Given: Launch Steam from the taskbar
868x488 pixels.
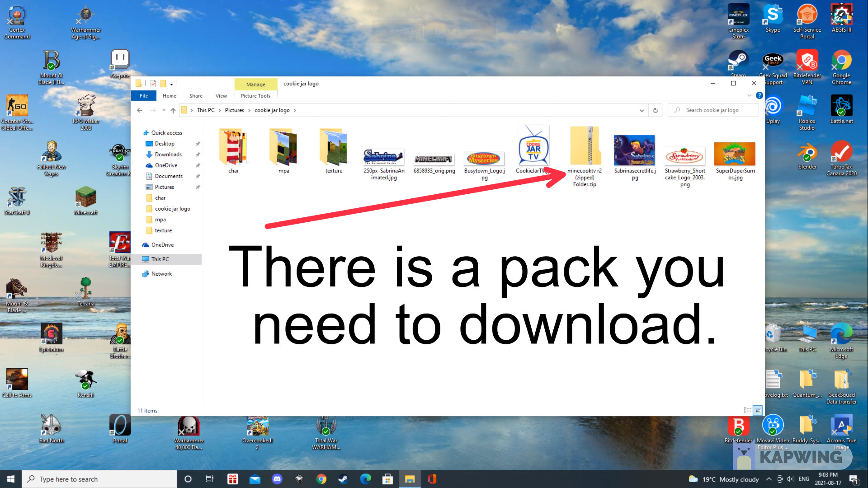Looking at the screenshot, I should tap(343, 479).
